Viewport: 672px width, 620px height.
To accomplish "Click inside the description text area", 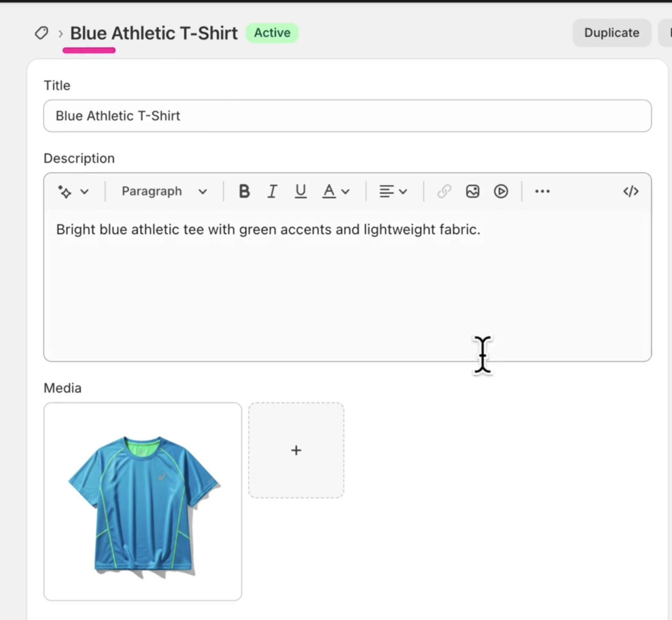I will tap(347, 285).
